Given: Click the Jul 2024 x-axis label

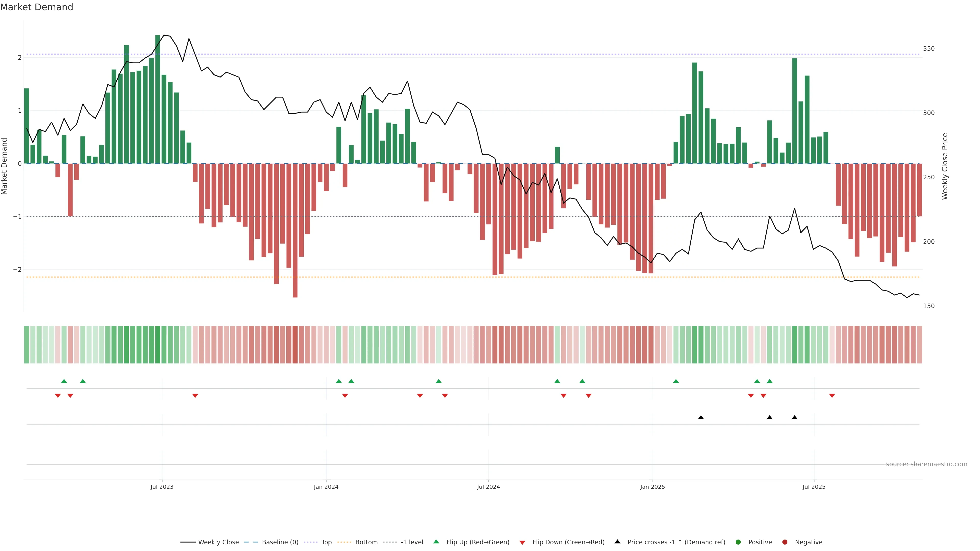Looking at the screenshot, I should pyautogui.click(x=488, y=487).
